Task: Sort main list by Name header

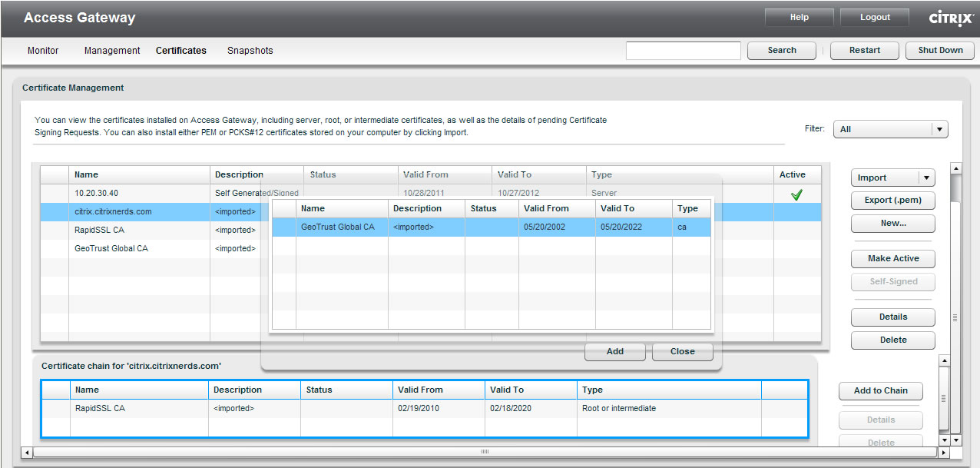Action: click(139, 174)
